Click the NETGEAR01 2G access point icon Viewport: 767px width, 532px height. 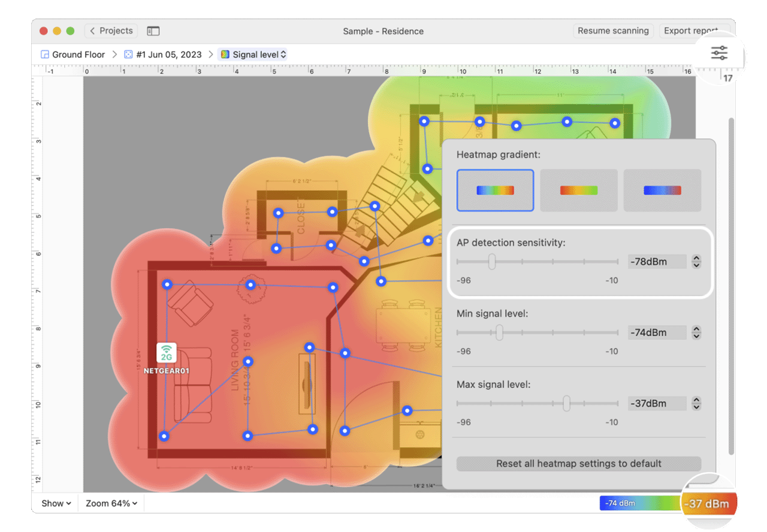[166, 353]
